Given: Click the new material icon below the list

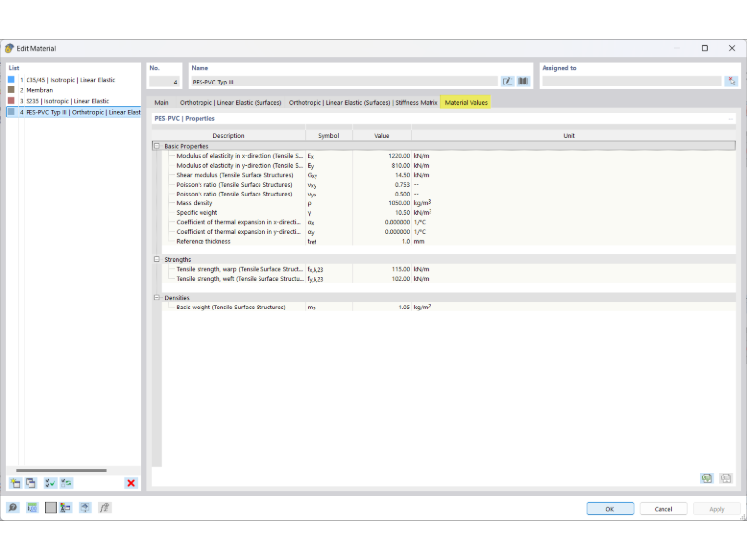Looking at the screenshot, I should [16, 483].
